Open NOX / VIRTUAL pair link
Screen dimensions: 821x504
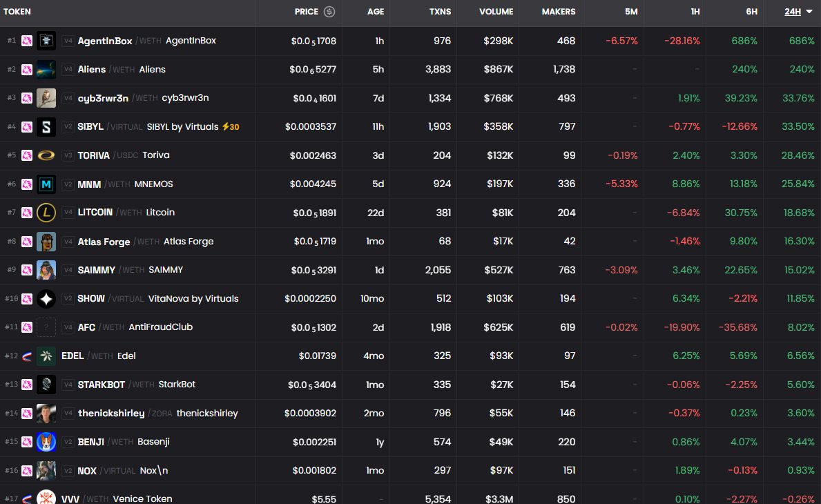point(122,470)
